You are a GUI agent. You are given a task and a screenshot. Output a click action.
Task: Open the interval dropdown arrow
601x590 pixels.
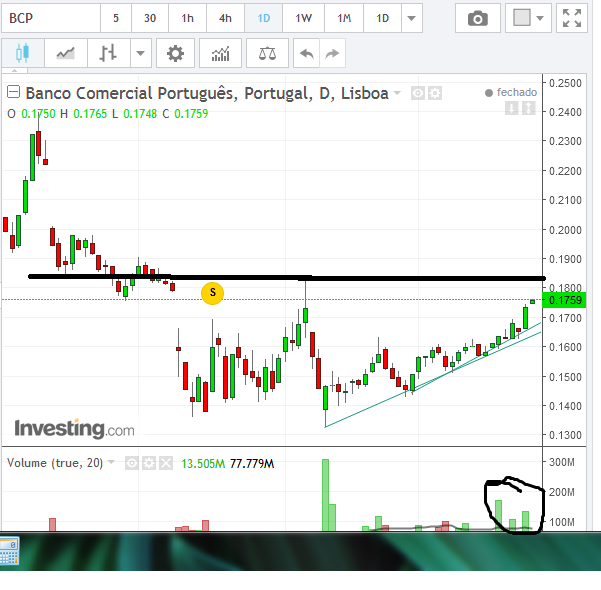(412, 18)
